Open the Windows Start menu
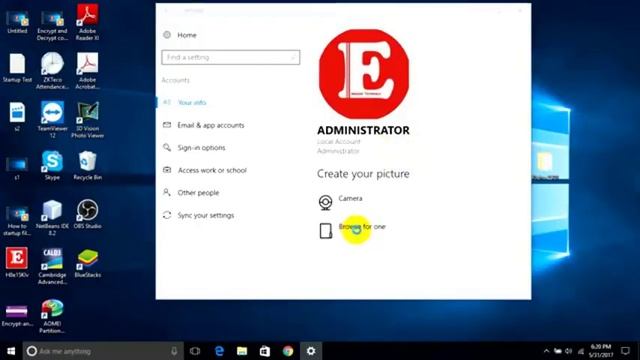The image size is (640, 360). [11, 351]
